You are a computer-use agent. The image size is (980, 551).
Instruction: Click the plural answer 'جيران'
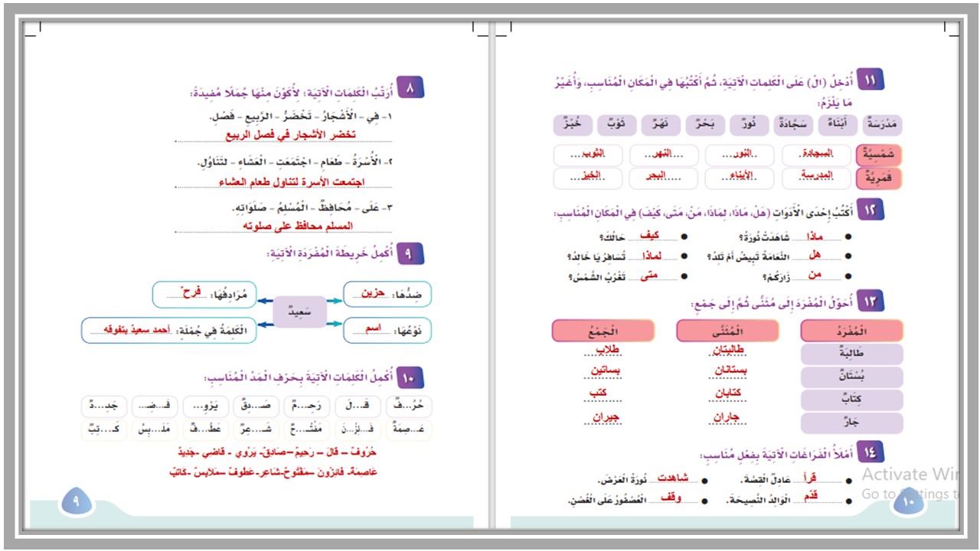(x=606, y=418)
